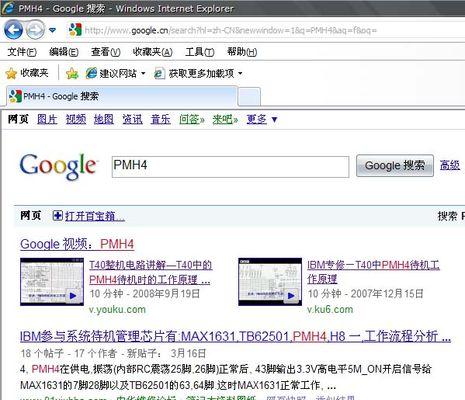
Task: Click the Google logo
Action: point(58,167)
